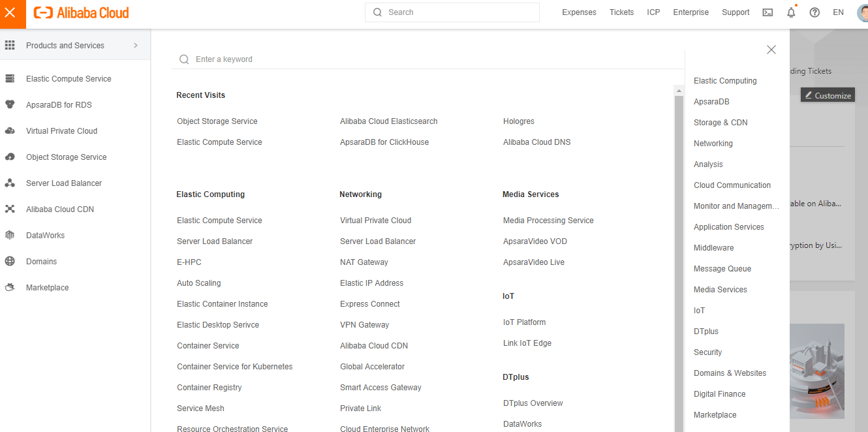868x432 pixels.
Task: Open the Support menu
Action: (736, 12)
